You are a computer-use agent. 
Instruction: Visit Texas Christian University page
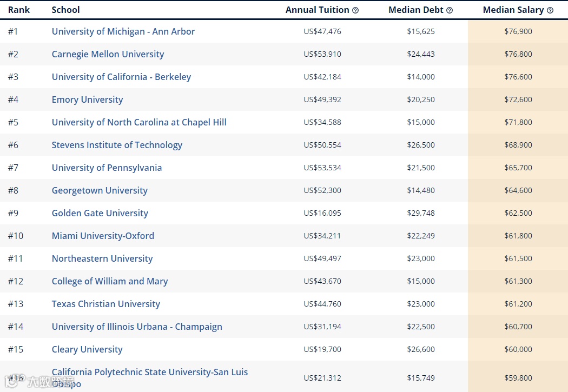pos(106,304)
